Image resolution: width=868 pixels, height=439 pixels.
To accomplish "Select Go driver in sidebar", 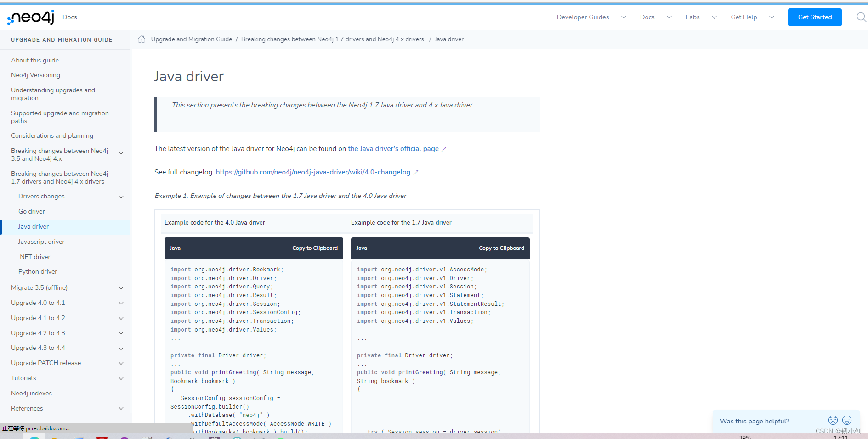I will pyautogui.click(x=32, y=211).
